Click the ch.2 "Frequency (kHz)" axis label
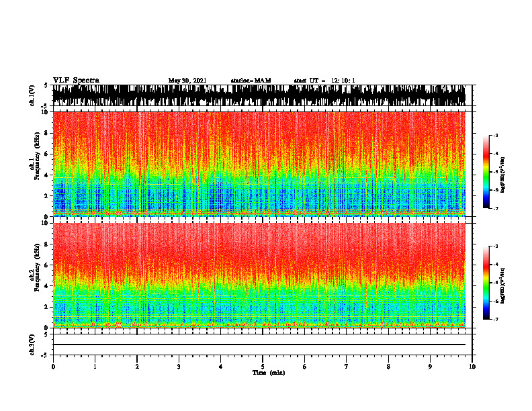The width and height of the screenshot is (532, 411). (x=37, y=267)
